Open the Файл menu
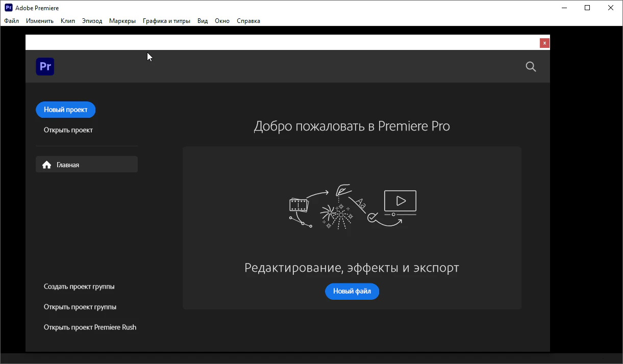 (11, 21)
